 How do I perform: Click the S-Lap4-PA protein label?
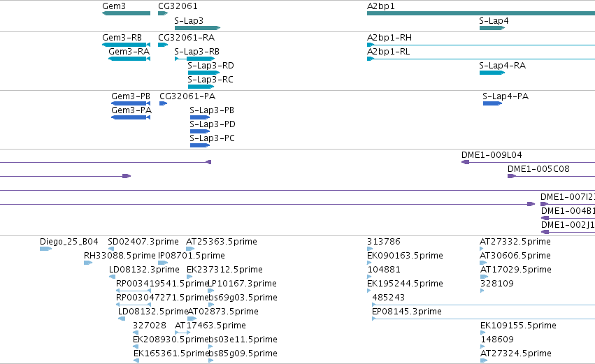click(x=506, y=96)
